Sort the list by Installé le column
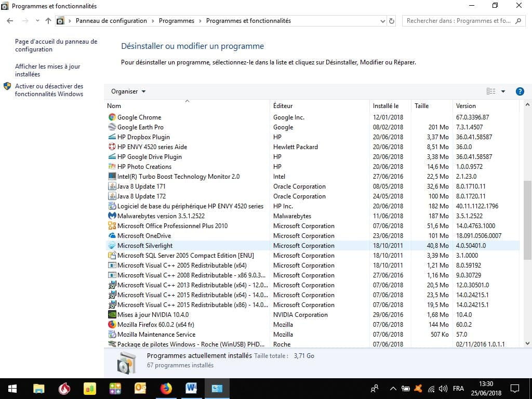 point(390,105)
